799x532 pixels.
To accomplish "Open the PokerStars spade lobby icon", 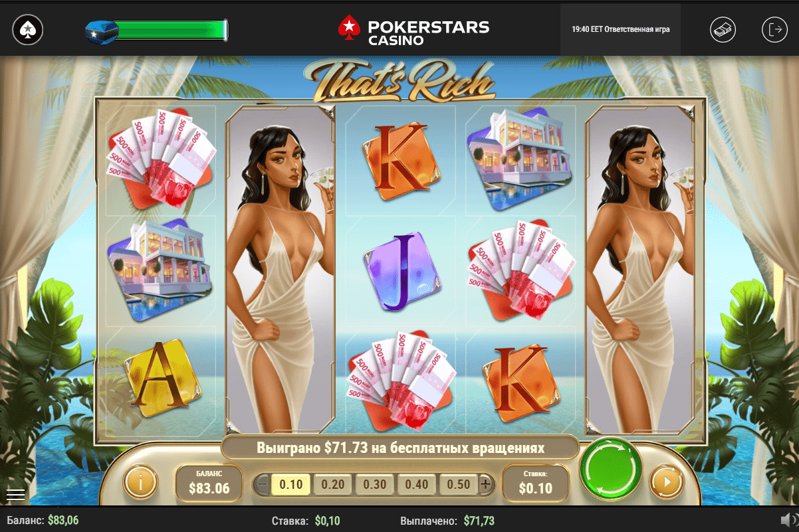I will pyautogui.click(x=27, y=29).
